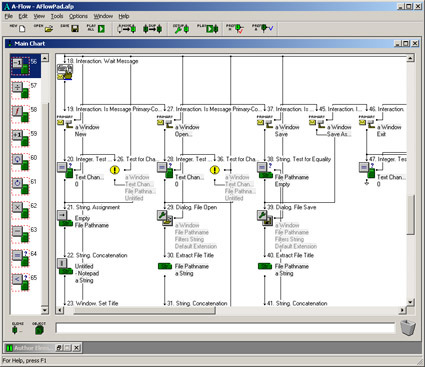Select the increment +1 element numbered 59
Viewport: 425px width, 367px height.
[21, 138]
